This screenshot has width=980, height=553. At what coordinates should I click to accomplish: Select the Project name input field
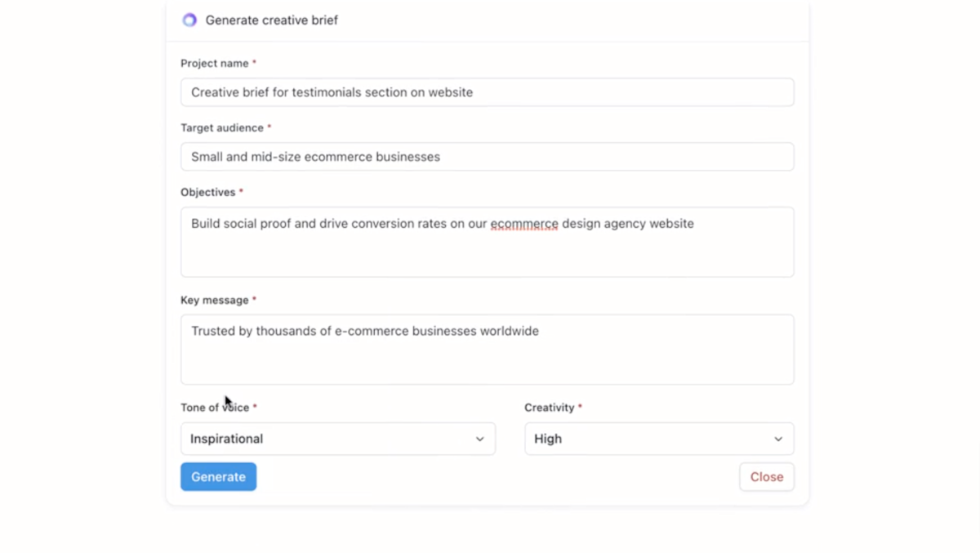pos(487,91)
